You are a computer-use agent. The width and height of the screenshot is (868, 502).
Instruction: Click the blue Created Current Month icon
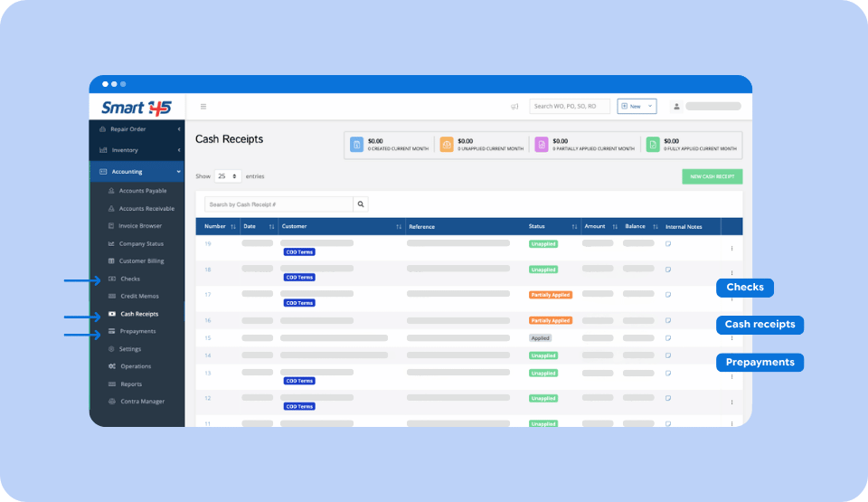pos(356,145)
